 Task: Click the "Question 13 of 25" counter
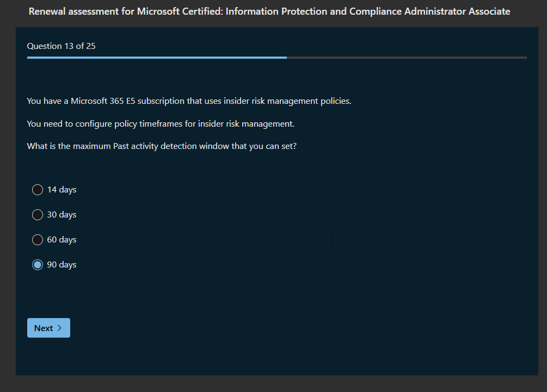(61, 46)
